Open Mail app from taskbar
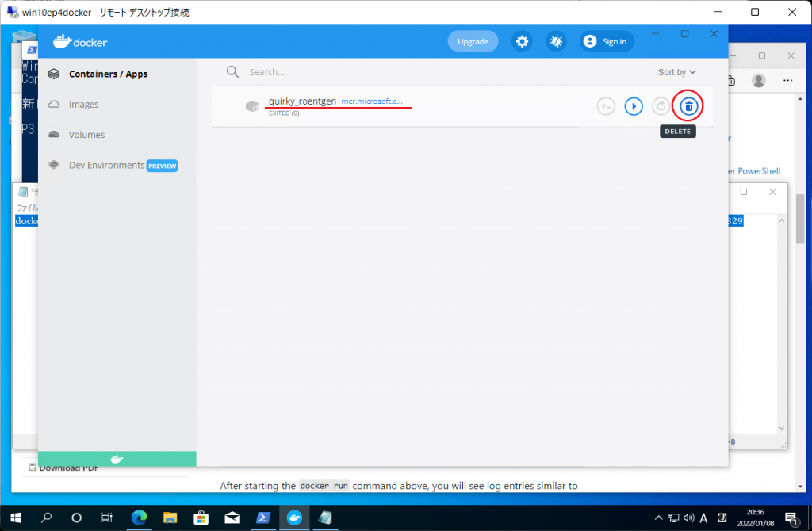The width and height of the screenshot is (812, 531). pyautogui.click(x=232, y=518)
